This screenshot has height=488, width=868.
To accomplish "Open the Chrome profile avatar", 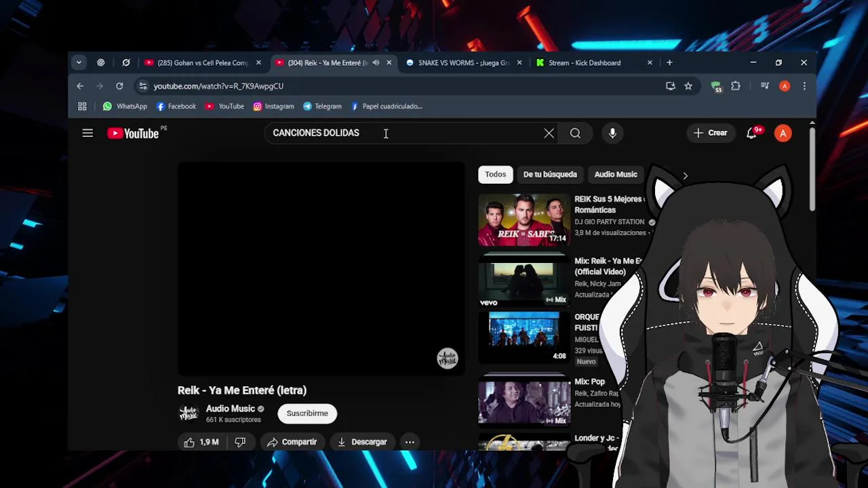I will tap(785, 86).
